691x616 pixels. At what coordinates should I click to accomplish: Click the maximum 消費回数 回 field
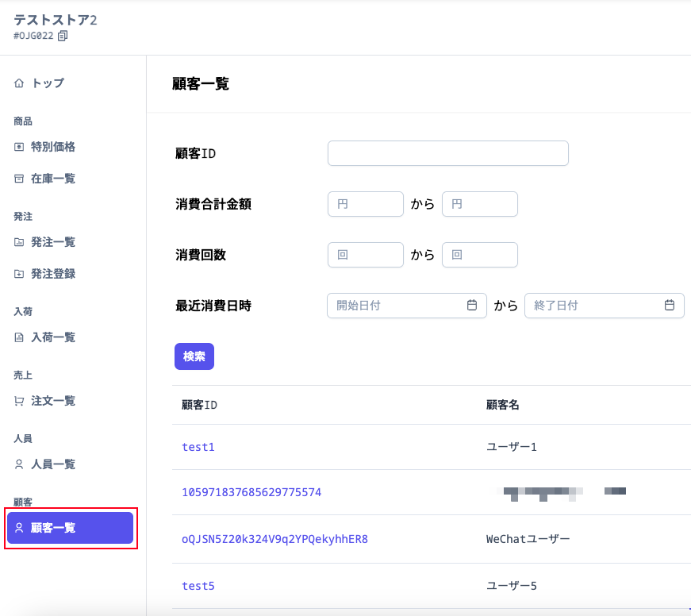(480, 255)
